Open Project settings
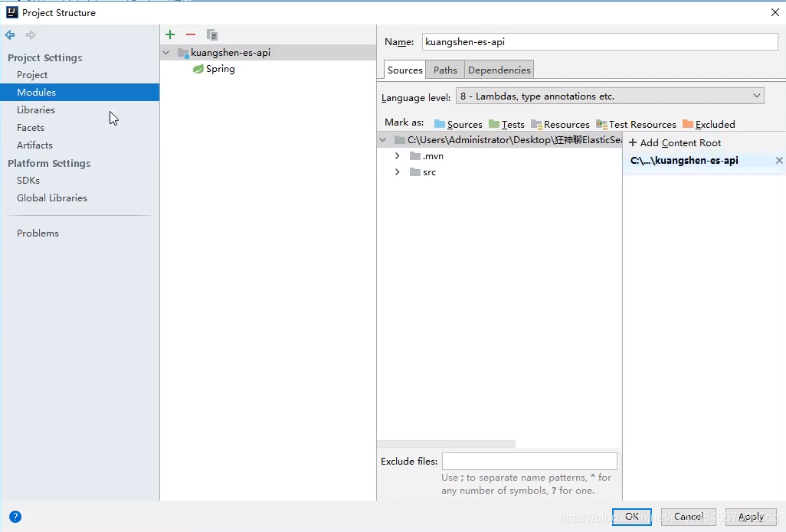Viewport: 786px width, 532px height. tap(32, 75)
